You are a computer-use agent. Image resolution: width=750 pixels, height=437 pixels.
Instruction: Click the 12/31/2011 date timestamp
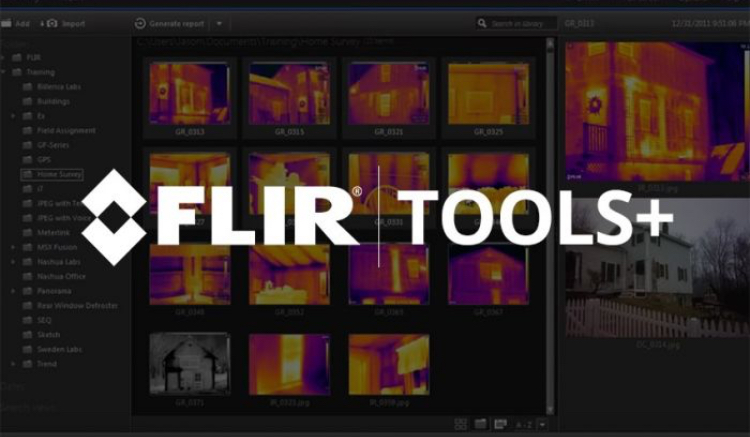coord(710,23)
